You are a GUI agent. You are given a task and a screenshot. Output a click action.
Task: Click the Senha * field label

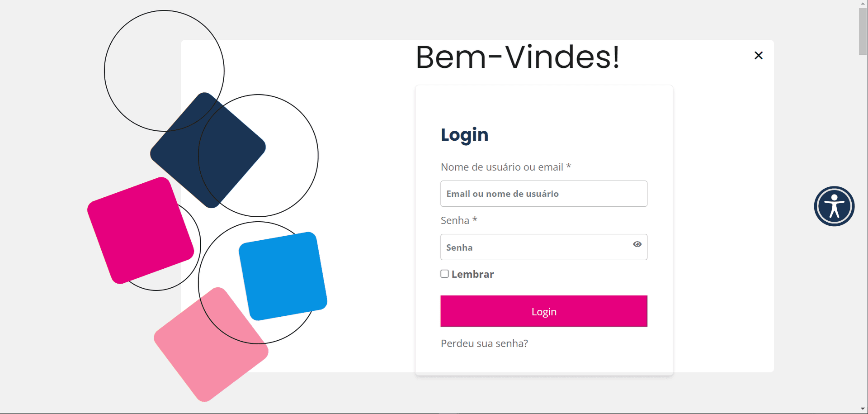[x=459, y=220]
